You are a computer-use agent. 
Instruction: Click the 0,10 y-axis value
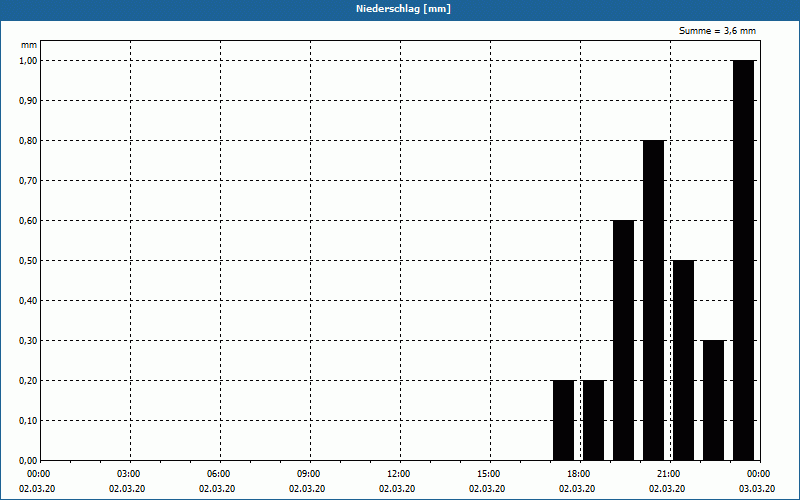28,421
